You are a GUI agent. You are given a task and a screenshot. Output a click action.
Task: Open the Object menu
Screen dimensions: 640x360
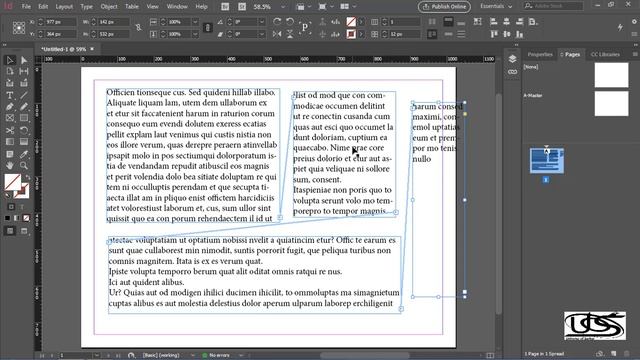point(109,7)
